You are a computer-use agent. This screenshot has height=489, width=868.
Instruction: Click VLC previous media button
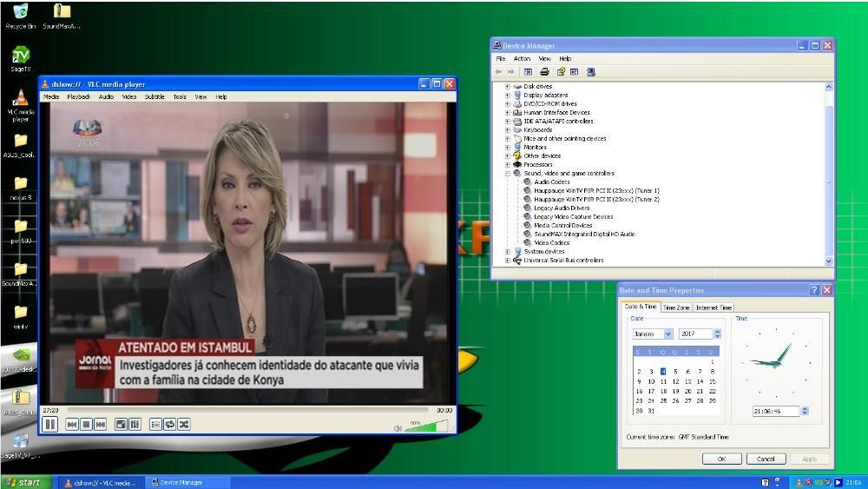(x=72, y=424)
